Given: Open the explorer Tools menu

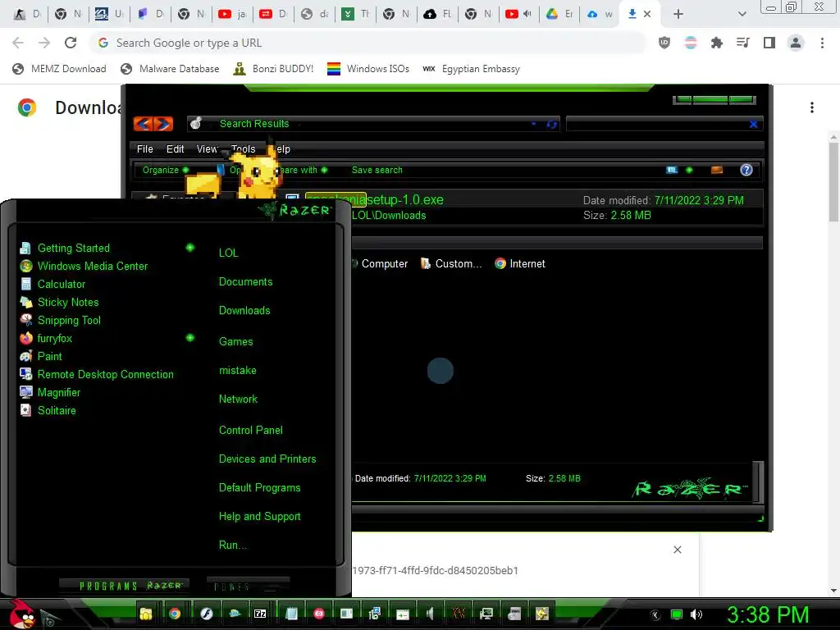Looking at the screenshot, I should pyautogui.click(x=243, y=149).
